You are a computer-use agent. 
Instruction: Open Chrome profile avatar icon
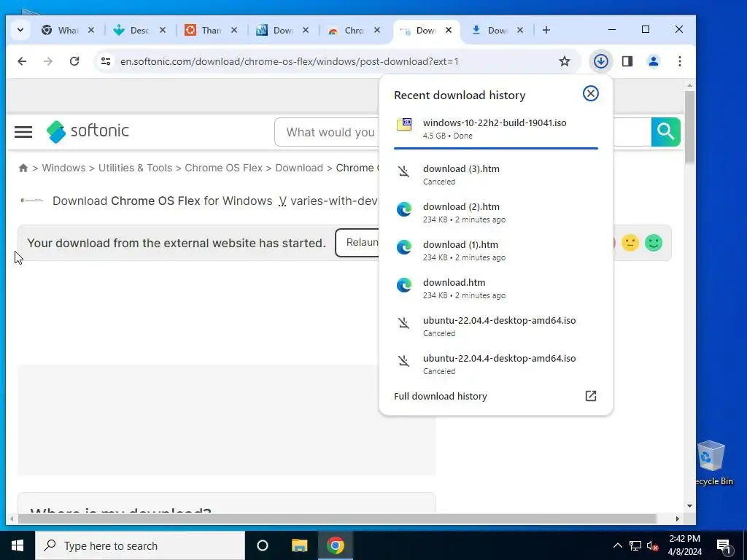coord(653,61)
